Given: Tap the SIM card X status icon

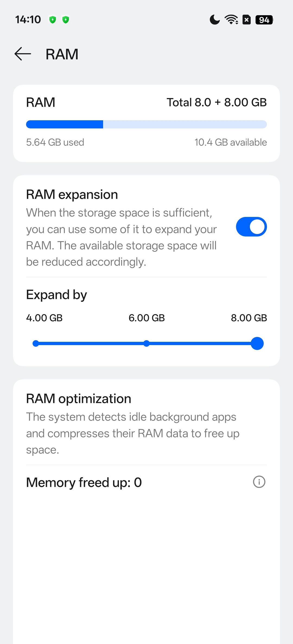Looking at the screenshot, I should [246, 20].
